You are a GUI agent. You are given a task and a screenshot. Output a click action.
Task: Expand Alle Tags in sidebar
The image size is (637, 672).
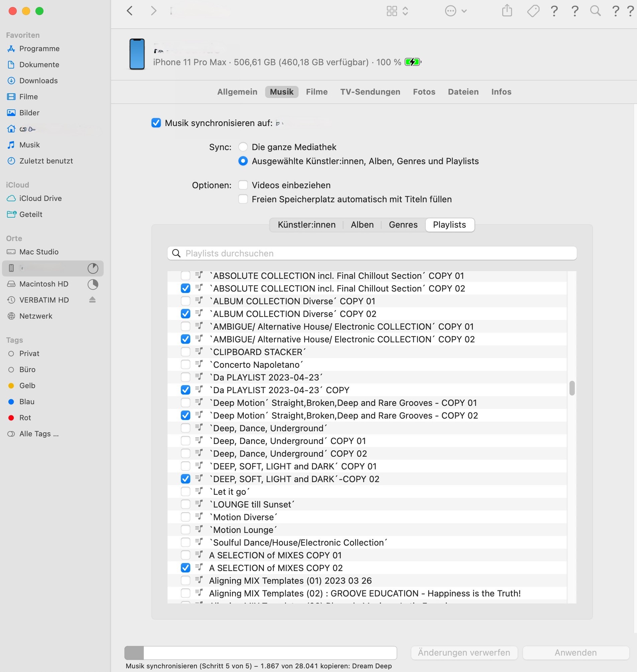click(x=39, y=434)
